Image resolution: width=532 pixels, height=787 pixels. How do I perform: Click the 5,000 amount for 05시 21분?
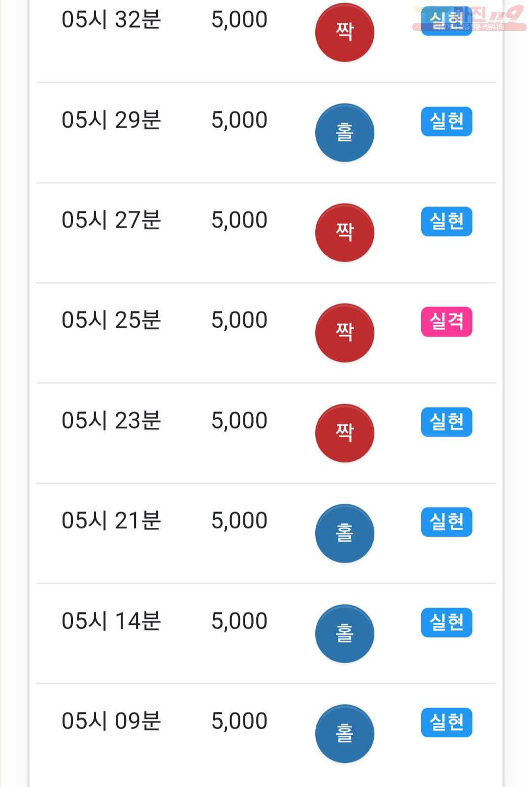click(239, 521)
